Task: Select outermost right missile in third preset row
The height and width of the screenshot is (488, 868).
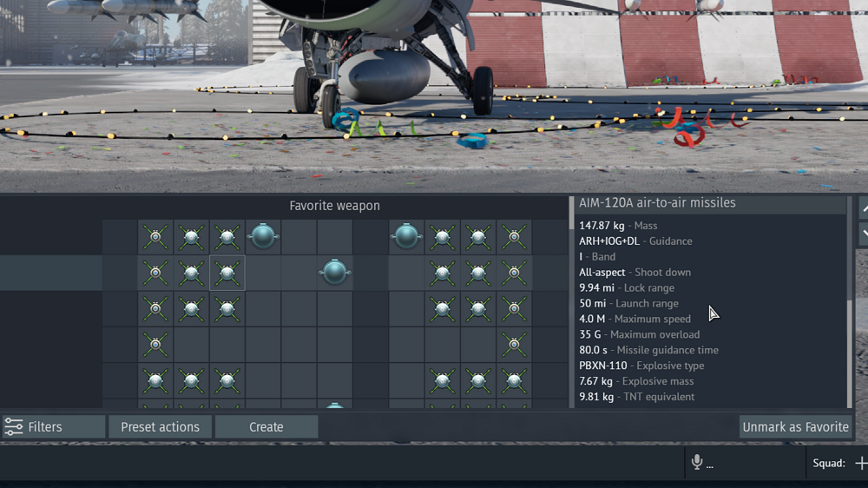Action: [514, 308]
